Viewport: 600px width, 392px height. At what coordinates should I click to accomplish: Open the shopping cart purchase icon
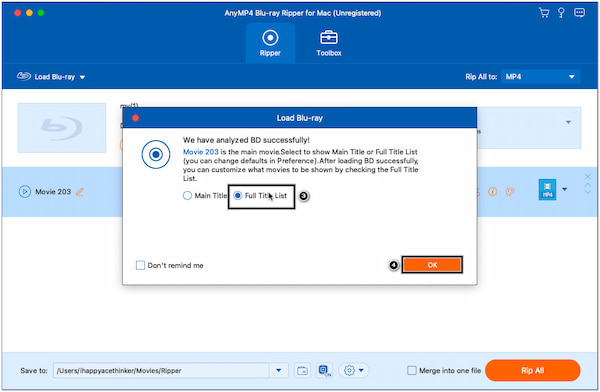[544, 13]
